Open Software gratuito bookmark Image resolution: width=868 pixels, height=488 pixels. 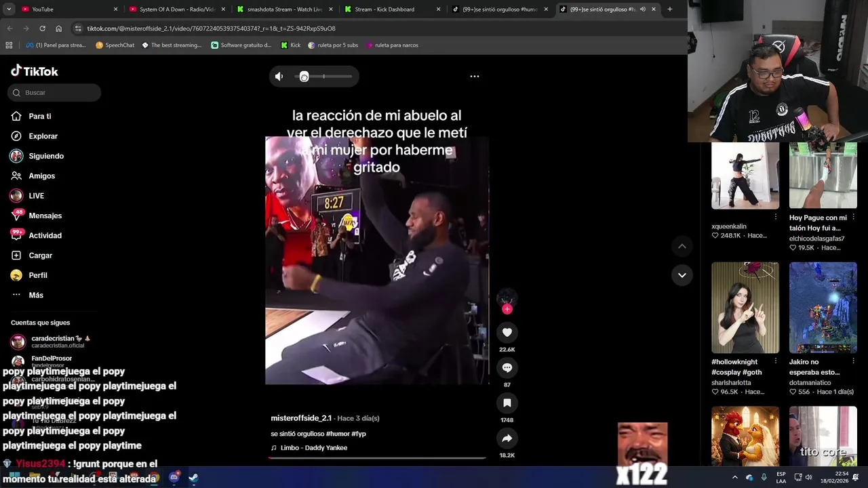[241, 45]
